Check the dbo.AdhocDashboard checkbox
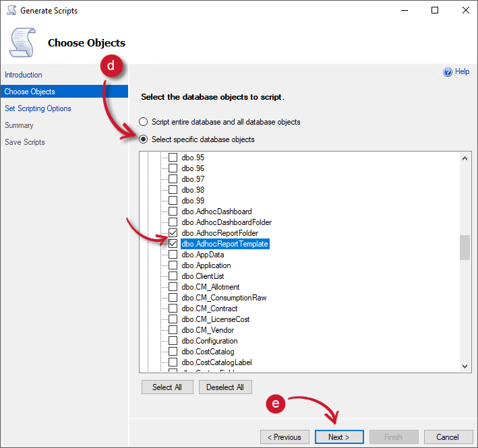Screen dimensions: 478x448 [x=173, y=212]
